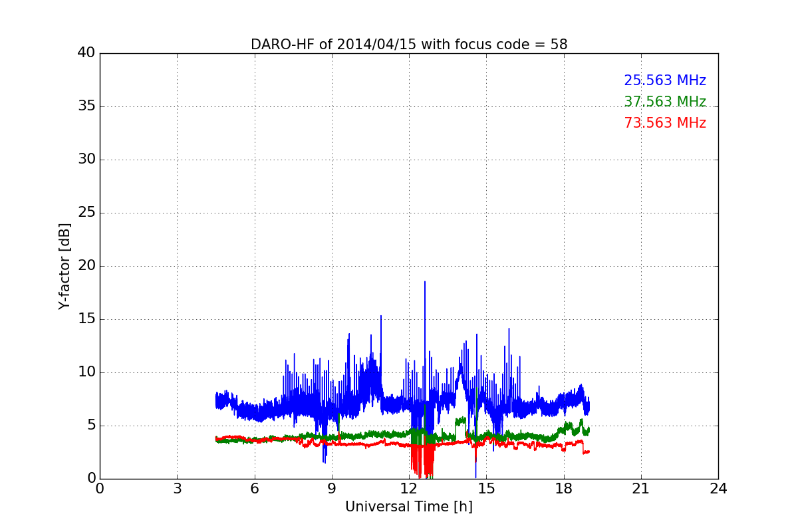This screenshot has height=532, width=798.
Task: Click y-axis tick label '30'
Action: 86,160
